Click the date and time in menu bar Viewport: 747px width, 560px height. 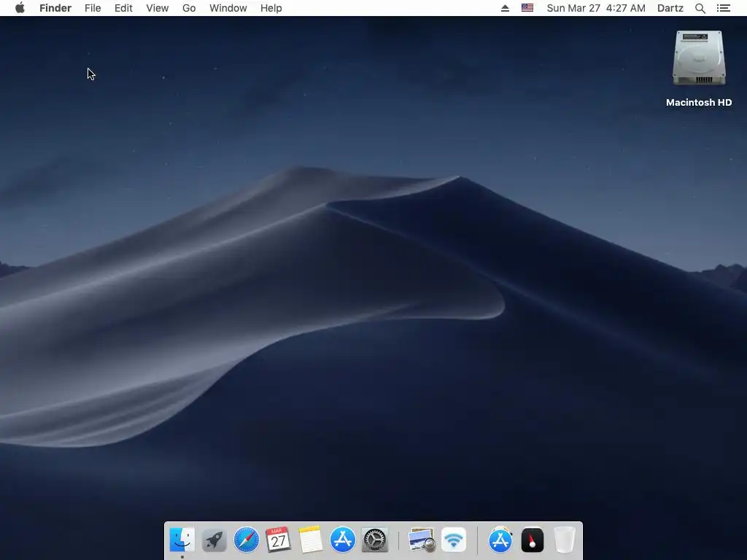tap(596, 8)
